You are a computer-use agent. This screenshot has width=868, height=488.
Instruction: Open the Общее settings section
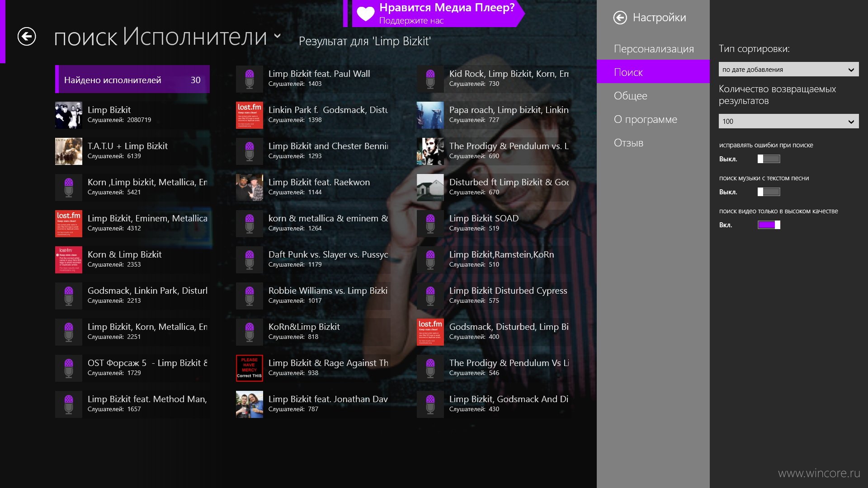coord(653,96)
